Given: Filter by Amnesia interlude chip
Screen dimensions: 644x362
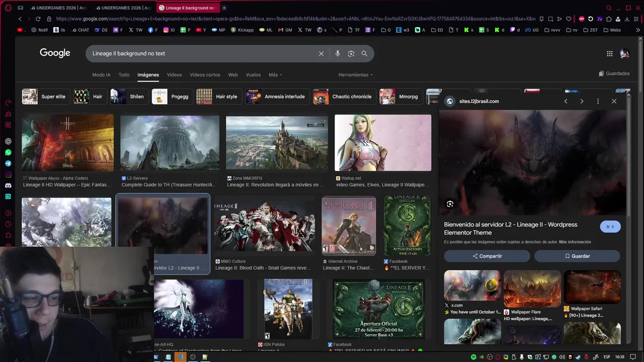Looking at the screenshot, I should tap(277, 97).
